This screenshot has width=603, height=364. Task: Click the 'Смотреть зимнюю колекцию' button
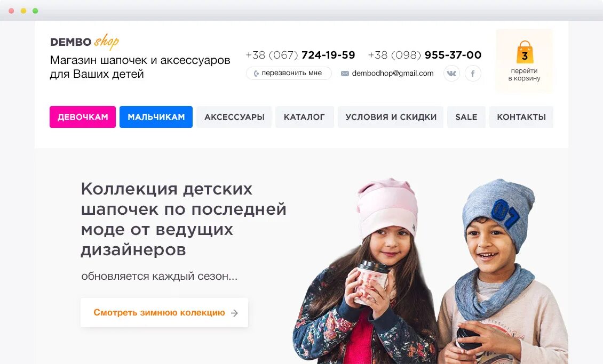pyautogui.click(x=164, y=312)
